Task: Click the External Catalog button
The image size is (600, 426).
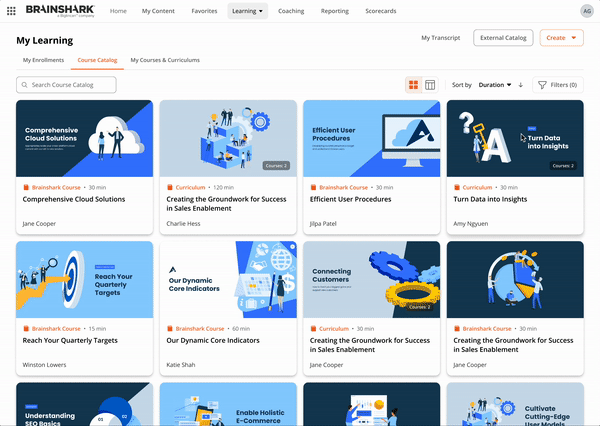Action: [503, 38]
